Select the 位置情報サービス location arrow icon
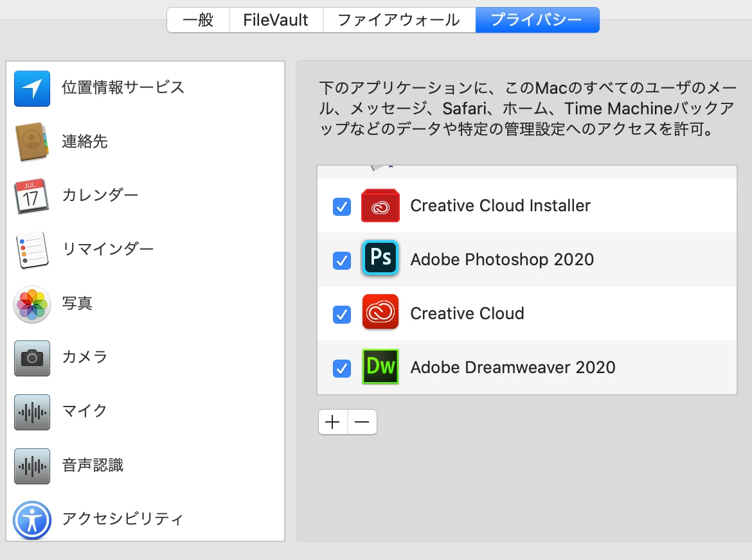This screenshot has height=560, width=752. (x=32, y=89)
